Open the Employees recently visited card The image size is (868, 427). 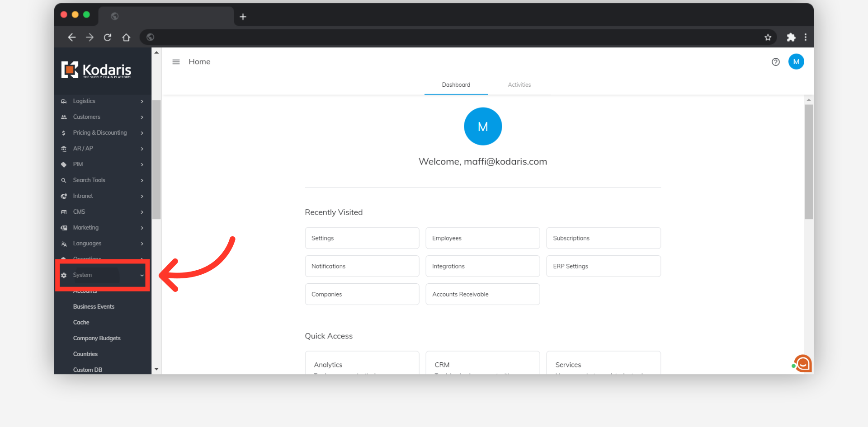(483, 238)
